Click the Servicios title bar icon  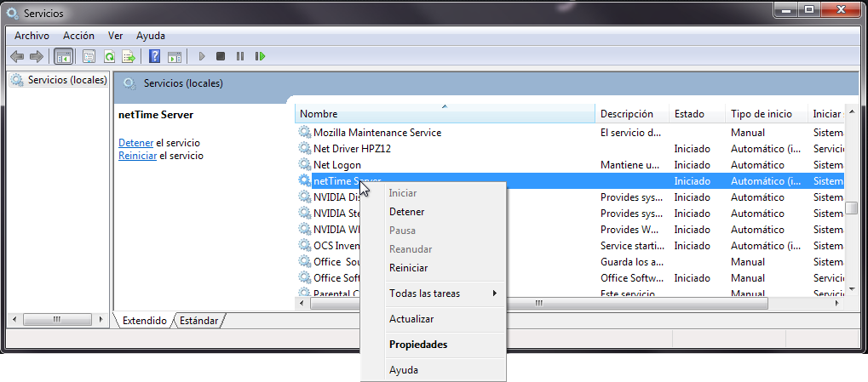[x=12, y=13]
